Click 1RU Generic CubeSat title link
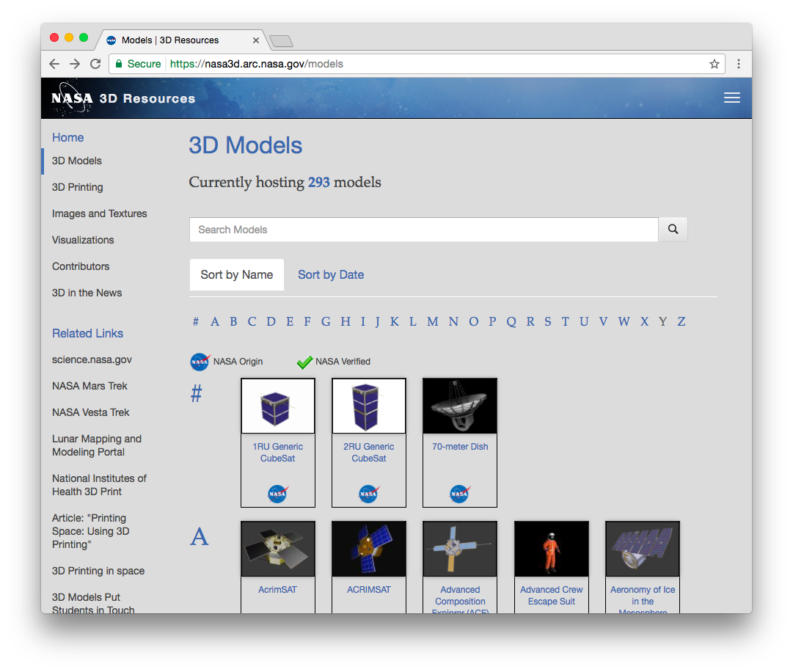793x672 pixels. pos(277,453)
